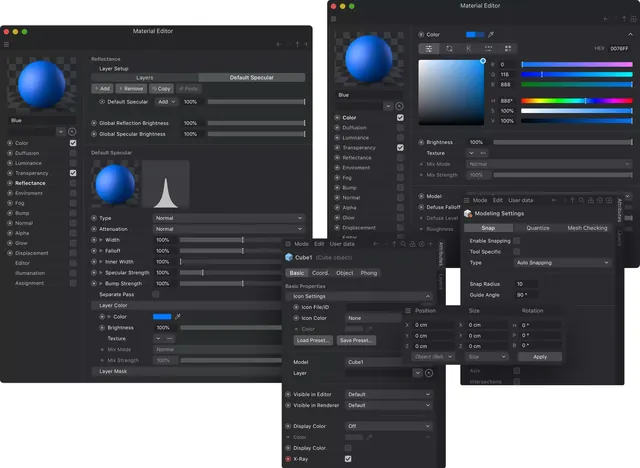Go back using left Material Editor arrow

pos(279,44)
